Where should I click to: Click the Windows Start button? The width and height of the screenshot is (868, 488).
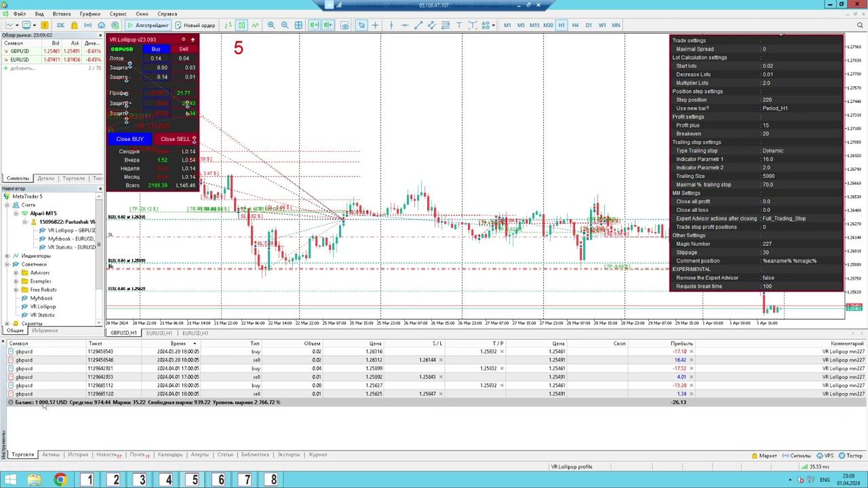[10, 480]
